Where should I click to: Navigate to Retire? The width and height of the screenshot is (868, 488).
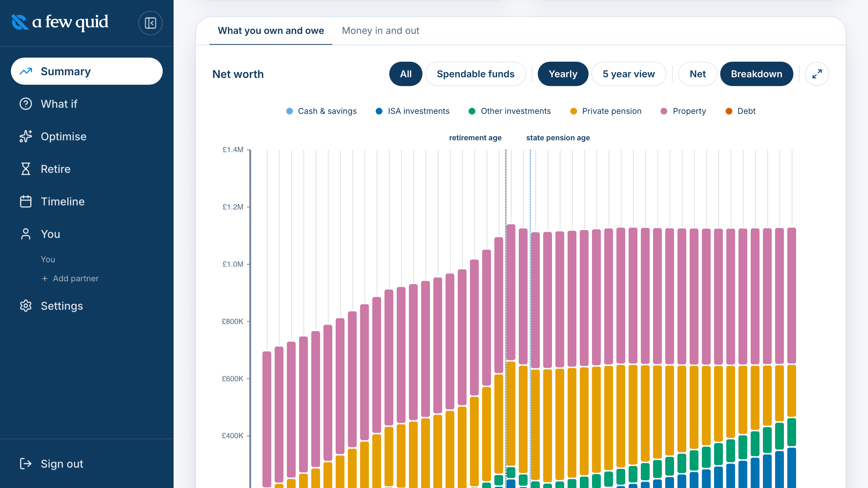tap(87, 169)
